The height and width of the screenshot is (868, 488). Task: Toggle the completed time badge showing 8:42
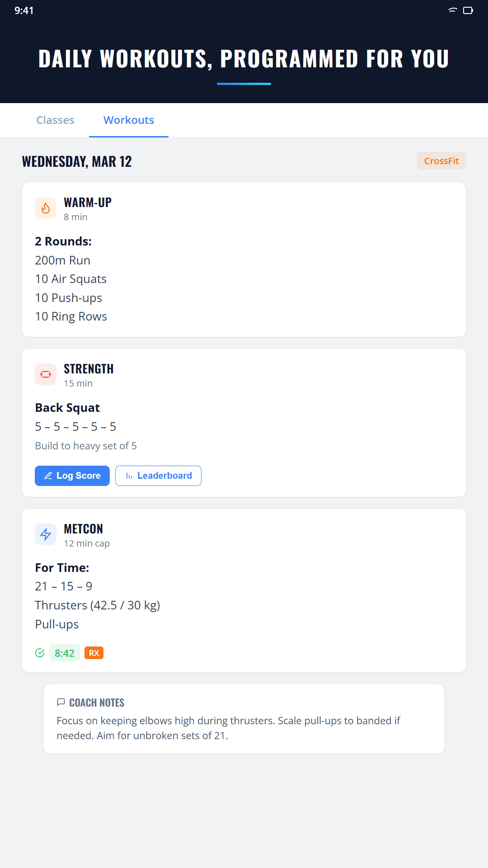(64, 653)
